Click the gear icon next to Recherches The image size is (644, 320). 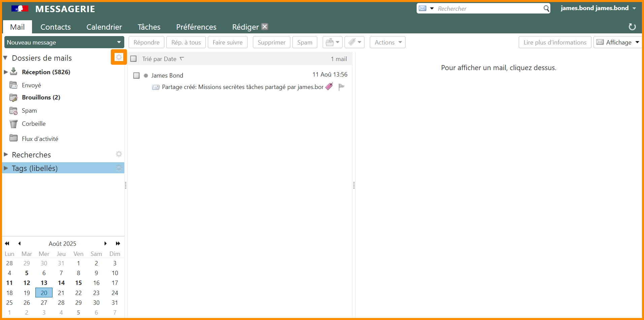tap(119, 154)
